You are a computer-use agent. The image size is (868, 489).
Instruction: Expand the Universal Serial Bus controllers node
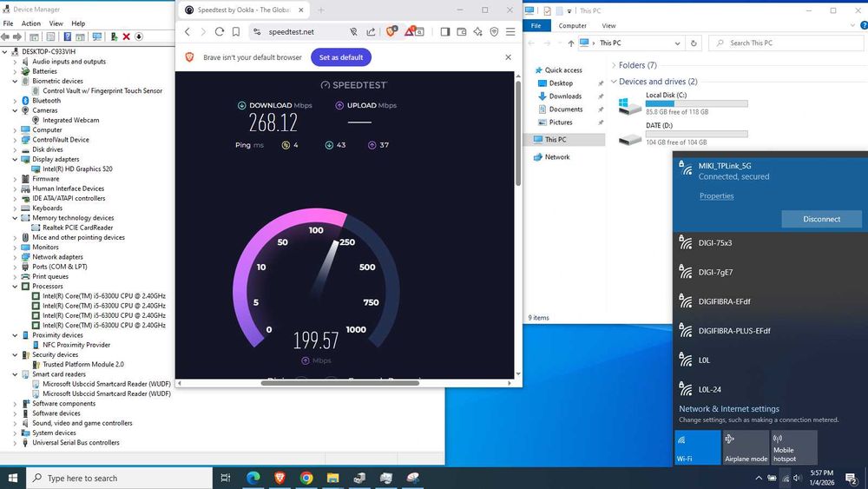click(x=15, y=442)
